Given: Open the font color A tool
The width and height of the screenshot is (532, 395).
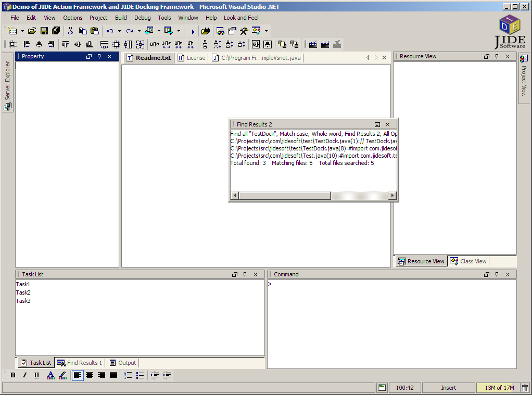Looking at the screenshot, I should point(51,375).
